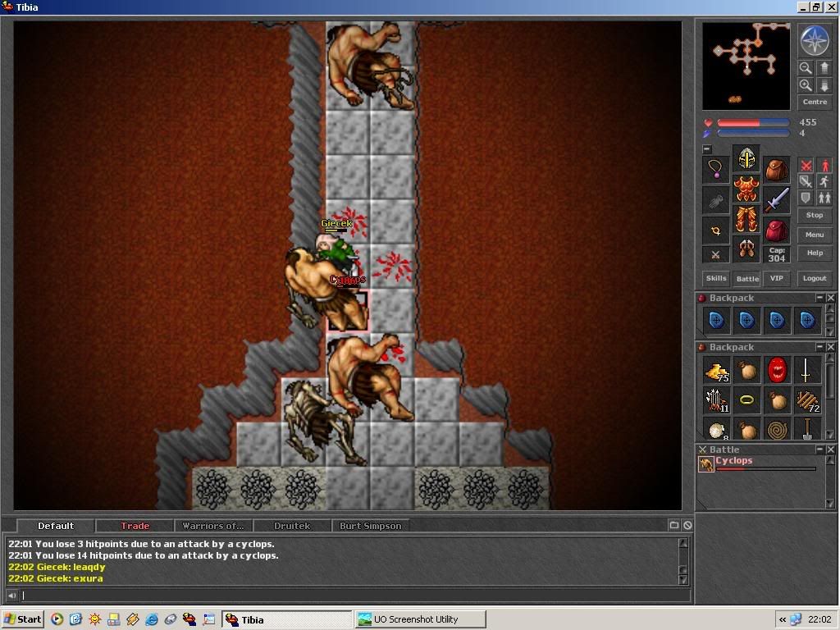Select the thin sword in the backpack
The height and width of the screenshot is (630, 840).
[x=807, y=370]
